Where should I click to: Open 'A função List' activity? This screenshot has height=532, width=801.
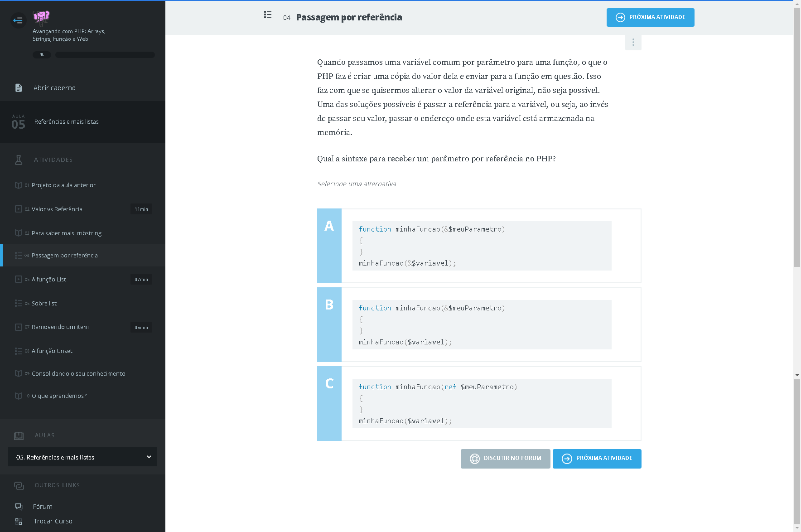[x=49, y=279]
